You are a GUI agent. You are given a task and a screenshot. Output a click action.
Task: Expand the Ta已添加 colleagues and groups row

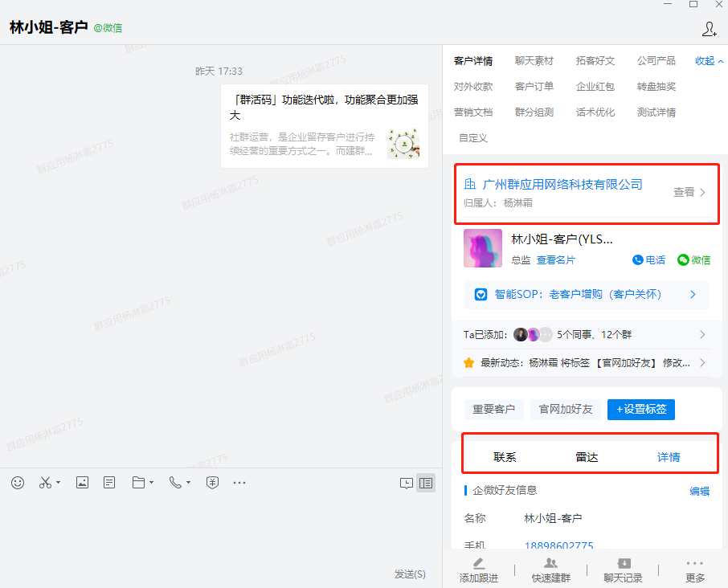[x=701, y=335]
